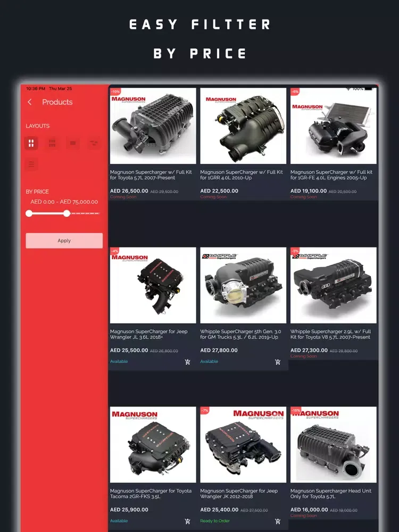Open Magnuson Toyota 5.7L 2007-Present product image
The height and width of the screenshot is (532, 399).
point(153,126)
